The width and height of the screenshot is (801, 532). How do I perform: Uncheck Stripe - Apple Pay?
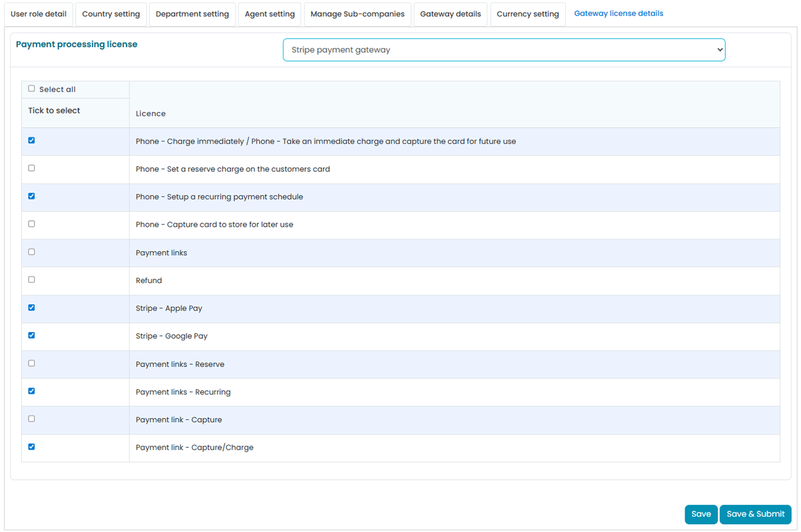31,307
